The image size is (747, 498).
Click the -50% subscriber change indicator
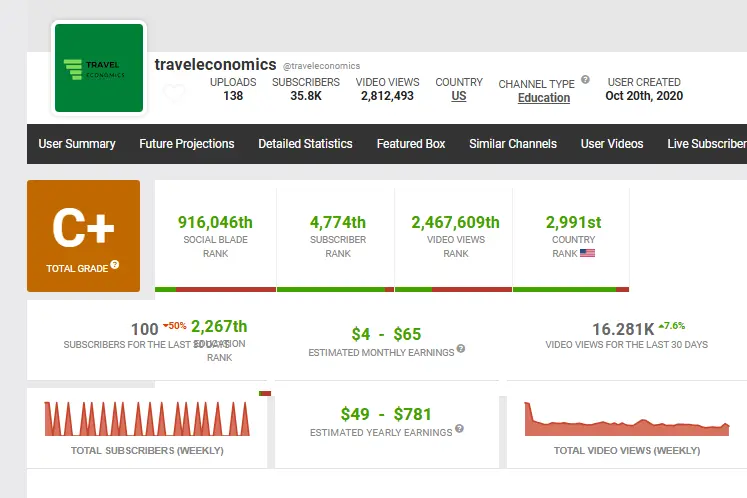pyautogui.click(x=174, y=326)
